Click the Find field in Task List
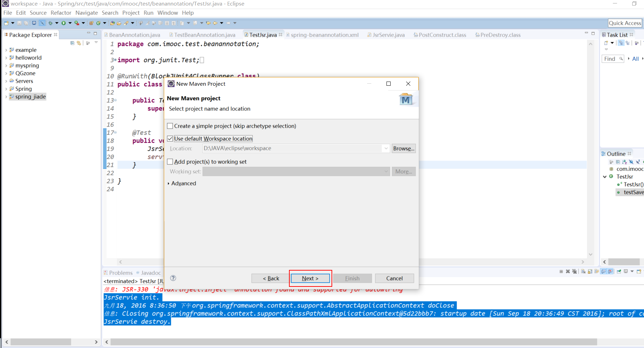 coord(613,59)
